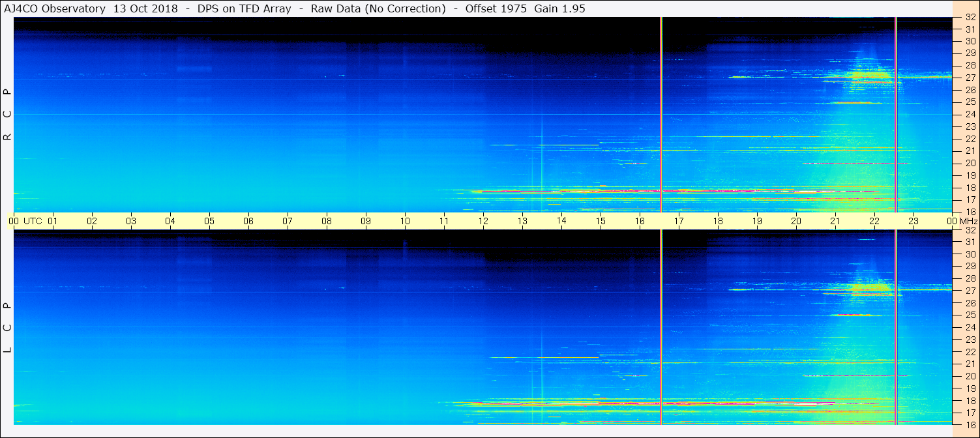
Task: Click the 32 MHz scale label of the RCP panel
Action: [970, 18]
